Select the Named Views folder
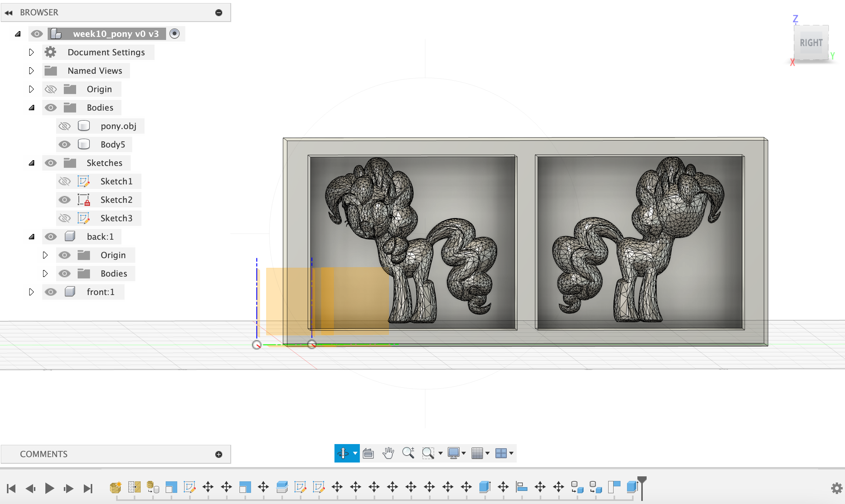The image size is (845, 504). [95, 71]
